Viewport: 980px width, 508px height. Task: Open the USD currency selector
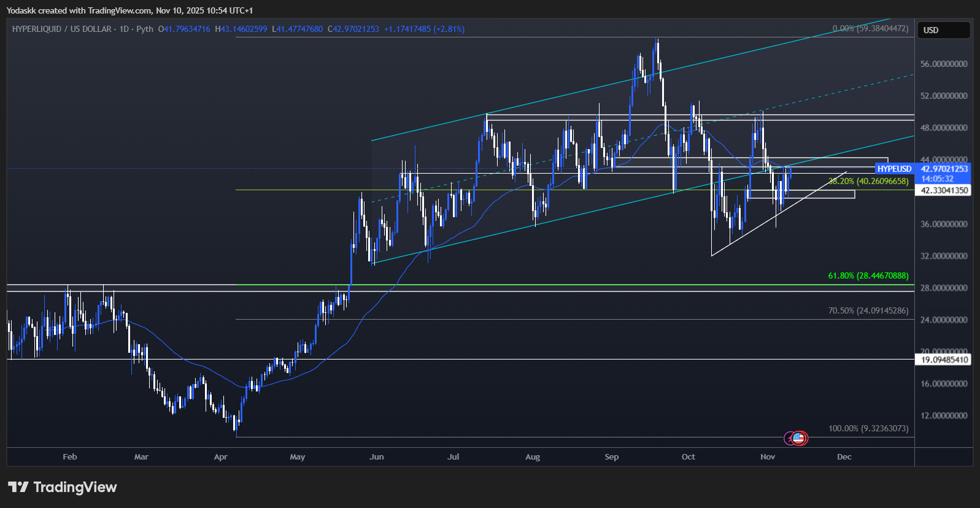[x=943, y=30]
